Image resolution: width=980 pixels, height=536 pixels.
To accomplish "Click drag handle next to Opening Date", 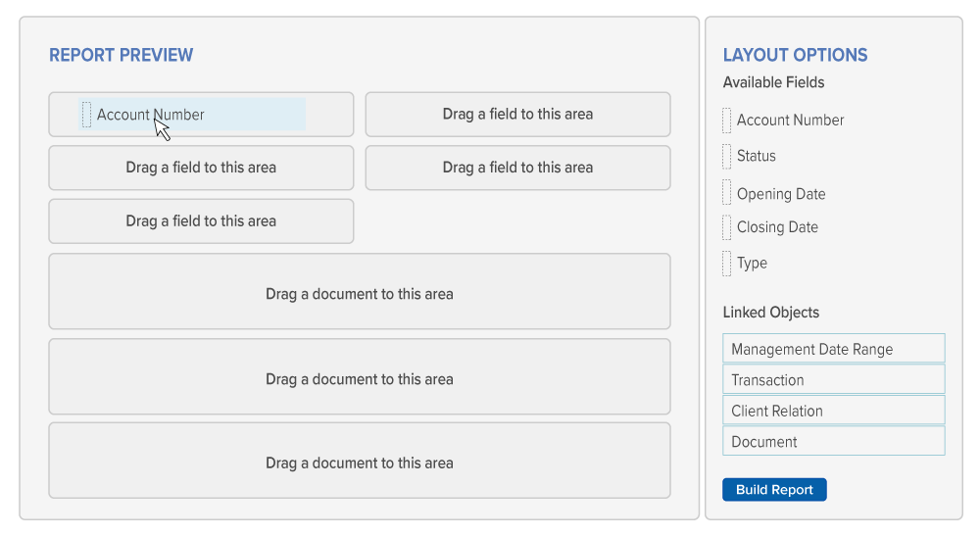I will 726,192.
